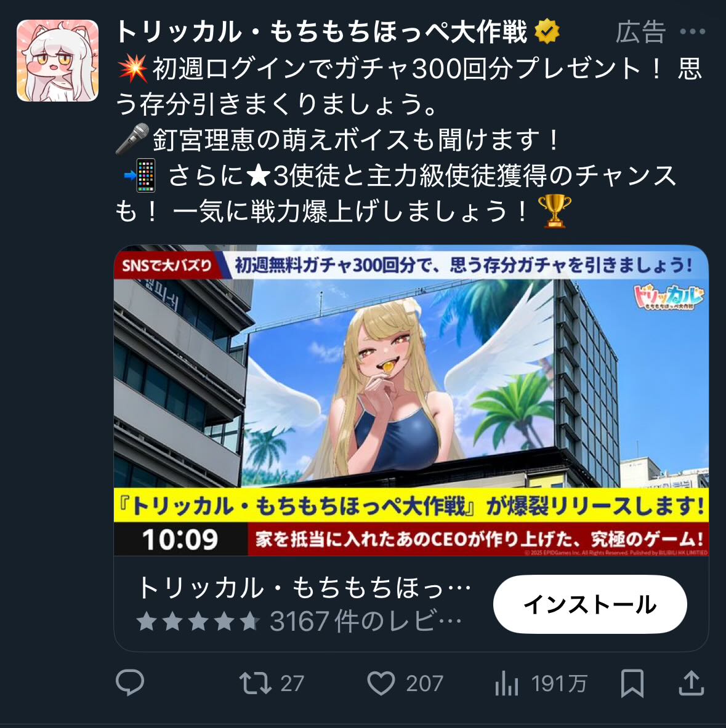Repost this ad using the retweet icon
The width and height of the screenshot is (726, 728).
point(255,684)
